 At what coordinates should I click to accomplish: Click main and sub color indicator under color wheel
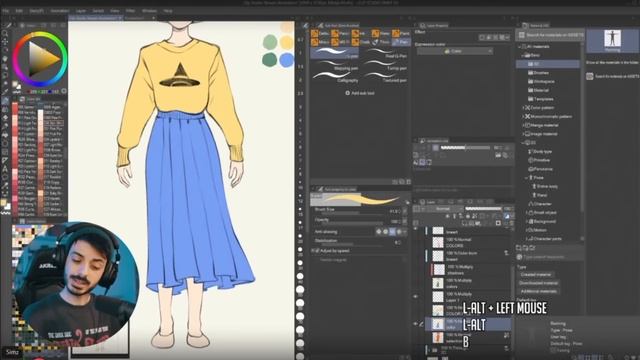(16, 85)
